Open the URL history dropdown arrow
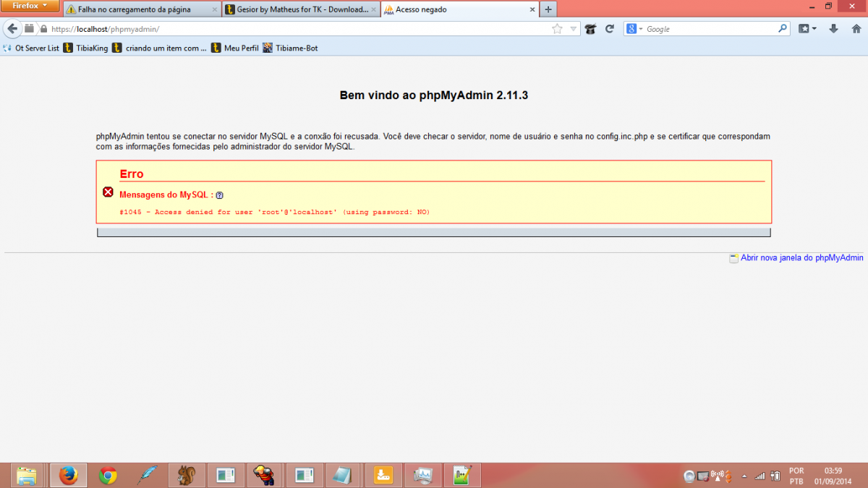Screen dimensions: 868x488 pos(573,29)
